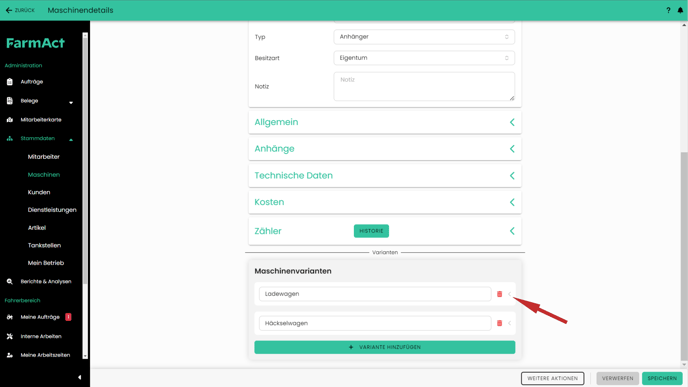The width and height of the screenshot is (688, 387).
Task: Collapse the sidebar with the bottom arrow
Action: pos(79,377)
